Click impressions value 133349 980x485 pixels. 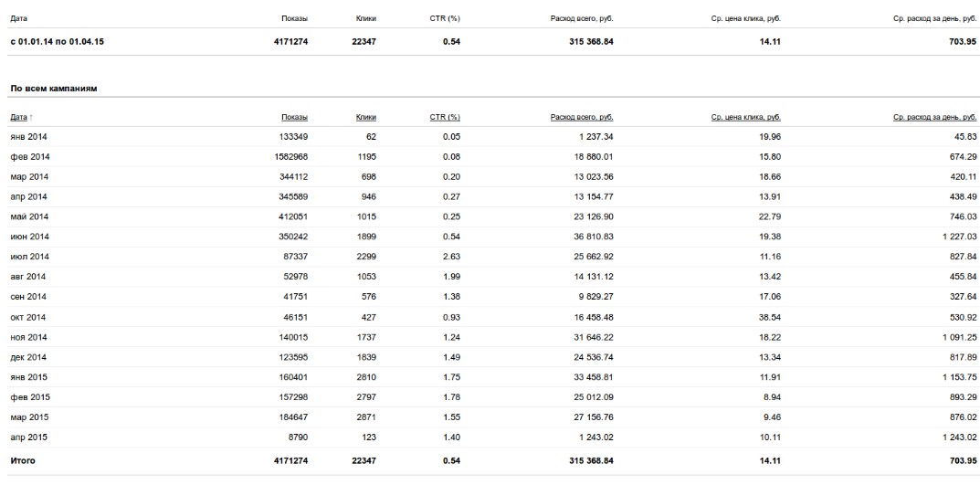pyautogui.click(x=292, y=137)
